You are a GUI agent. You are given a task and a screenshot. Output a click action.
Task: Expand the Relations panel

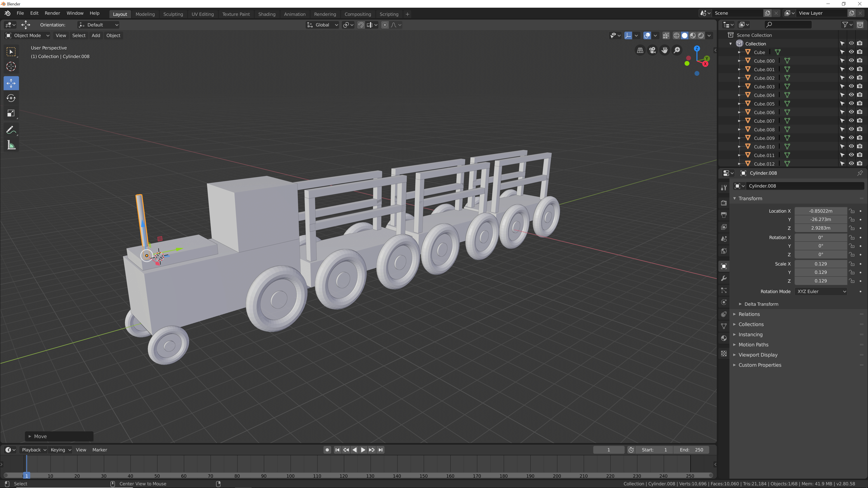pos(749,314)
